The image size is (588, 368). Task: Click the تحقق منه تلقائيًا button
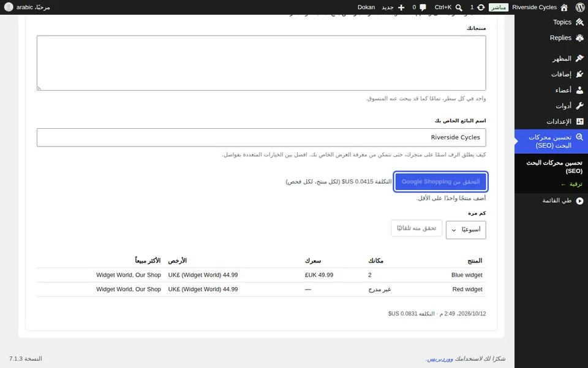[417, 228]
